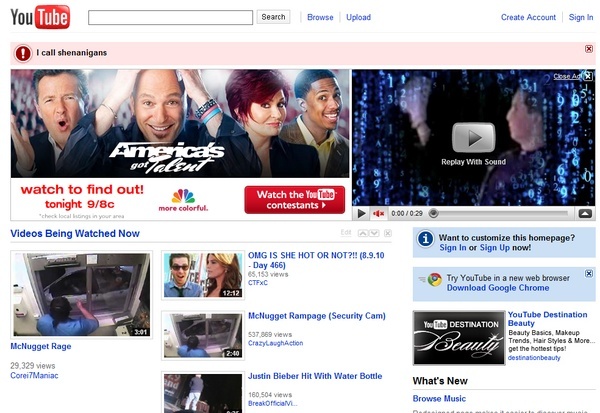The height and width of the screenshot is (413, 600).
Task: Unmute the ad video sound
Action: [378, 214]
